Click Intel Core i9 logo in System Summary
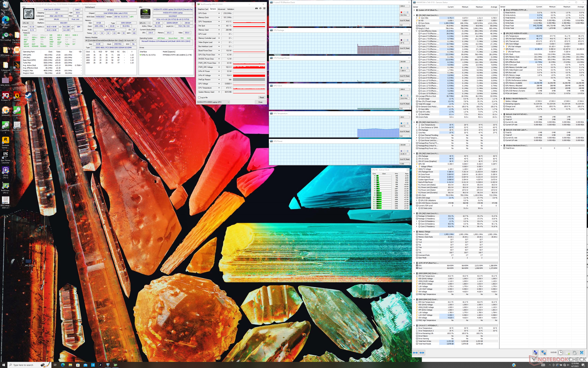 click(x=28, y=14)
